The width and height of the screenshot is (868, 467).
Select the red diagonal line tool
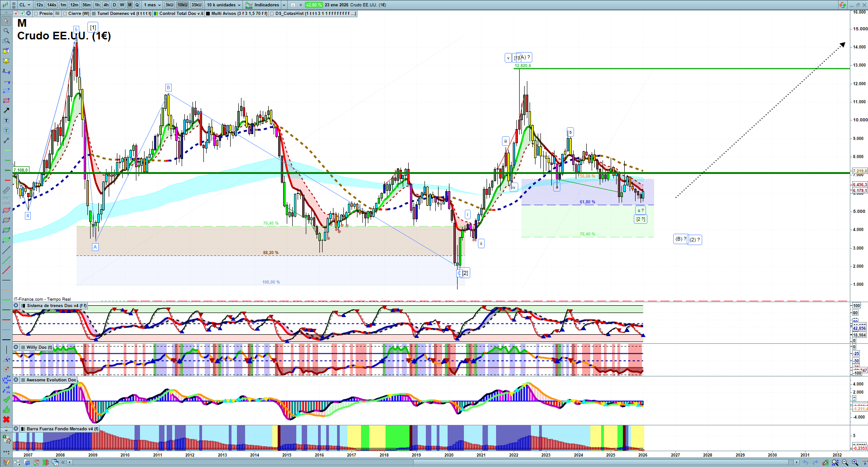(x=6, y=270)
